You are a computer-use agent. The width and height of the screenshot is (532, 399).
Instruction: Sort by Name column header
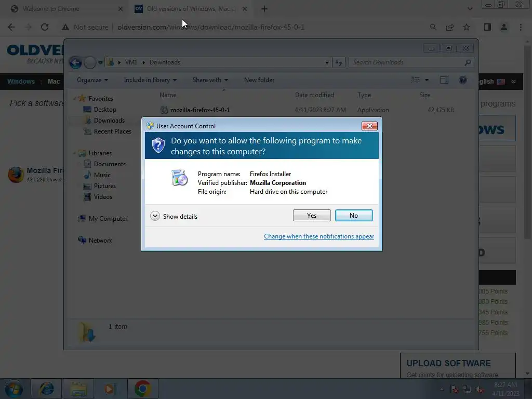pyautogui.click(x=168, y=95)
